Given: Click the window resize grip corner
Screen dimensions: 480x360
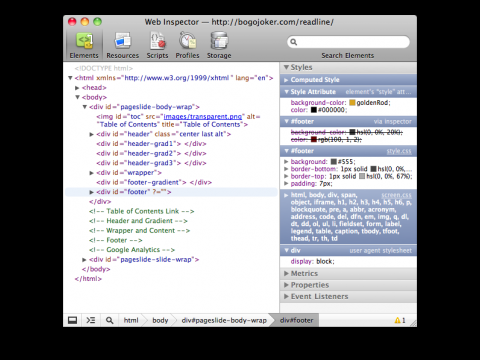Looking at the screenshot, I should [413, 323].
